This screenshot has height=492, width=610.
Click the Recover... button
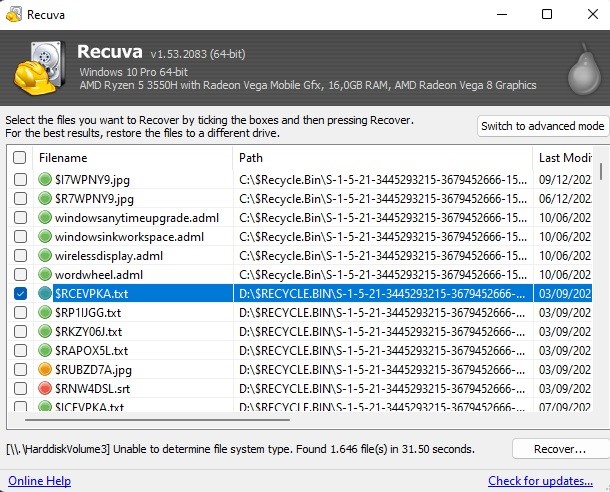[560, 449]
